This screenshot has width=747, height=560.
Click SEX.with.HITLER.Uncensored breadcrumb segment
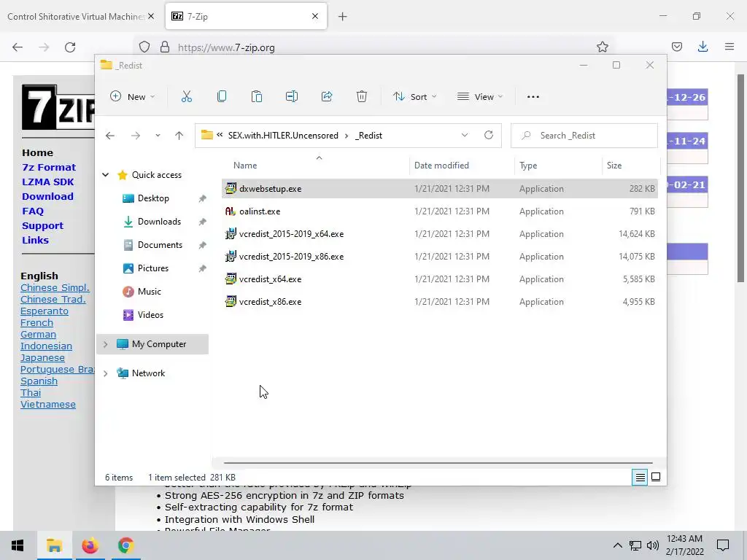tap(283, 135)
